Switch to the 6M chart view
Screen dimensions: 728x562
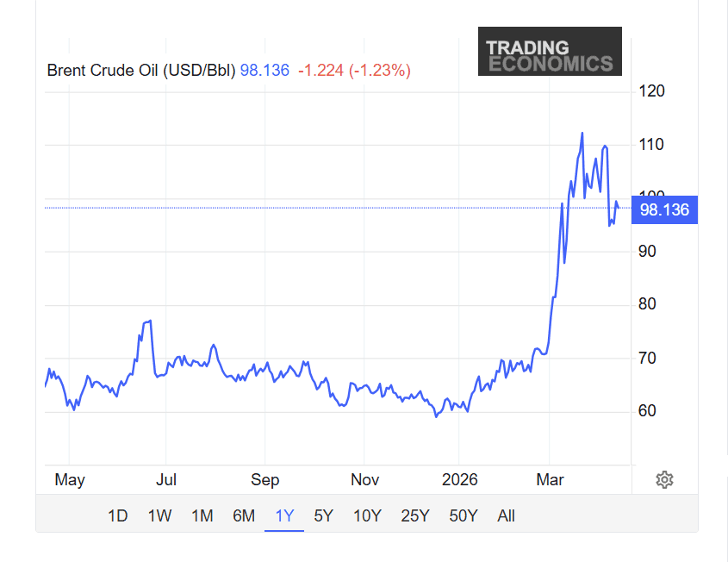point(244,515)
